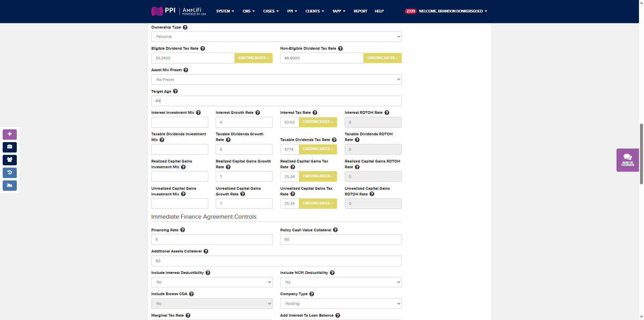The image size is (644, 320).
Task: Click Ownership Type help icon
Action: pyautogui.click(x=185, y=27)
